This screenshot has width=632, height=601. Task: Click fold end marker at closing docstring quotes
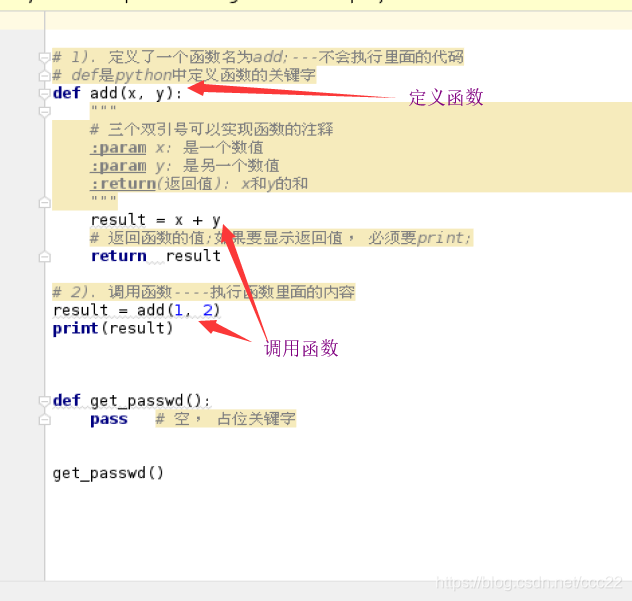(x=44, y=202)
